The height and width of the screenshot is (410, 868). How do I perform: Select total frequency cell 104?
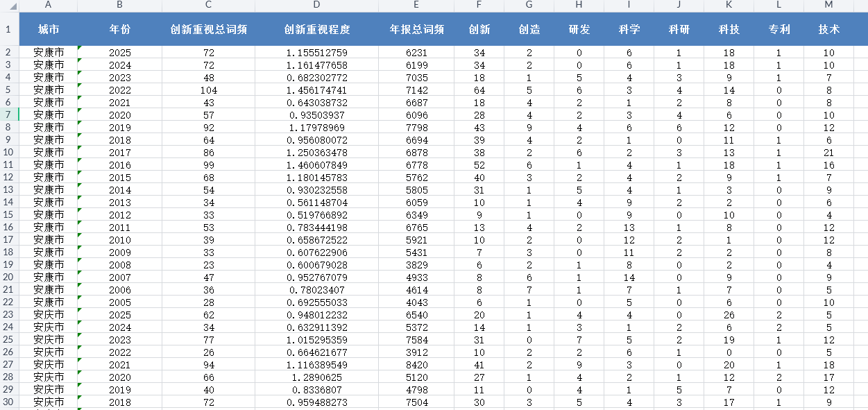pyautogui.click(x=208, y=89)
